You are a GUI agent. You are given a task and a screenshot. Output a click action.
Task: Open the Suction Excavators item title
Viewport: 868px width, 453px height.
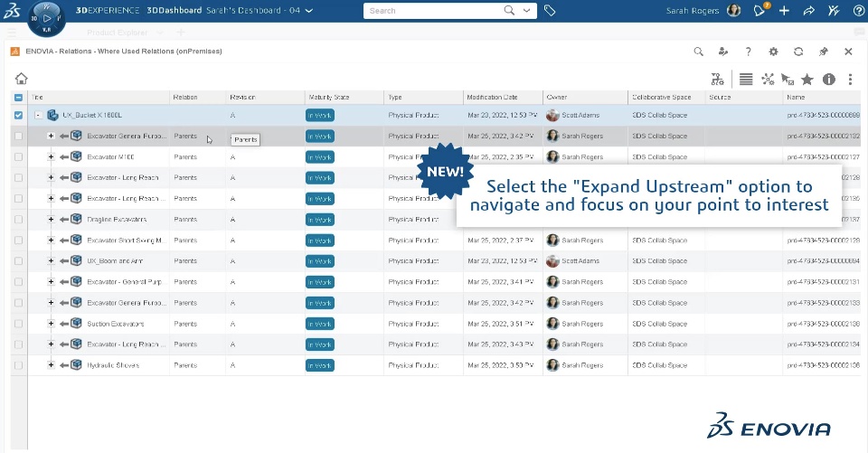115,324
